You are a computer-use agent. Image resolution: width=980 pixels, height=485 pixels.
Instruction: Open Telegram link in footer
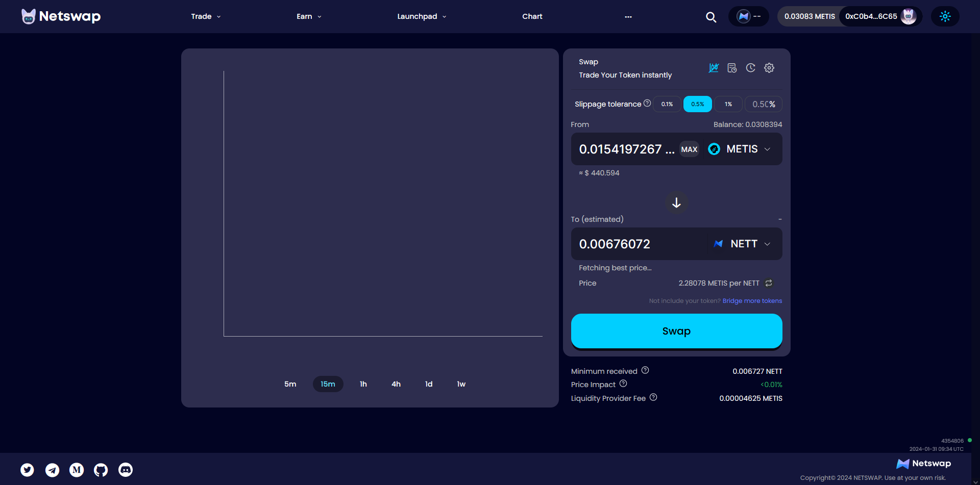[x=52, y=470]
